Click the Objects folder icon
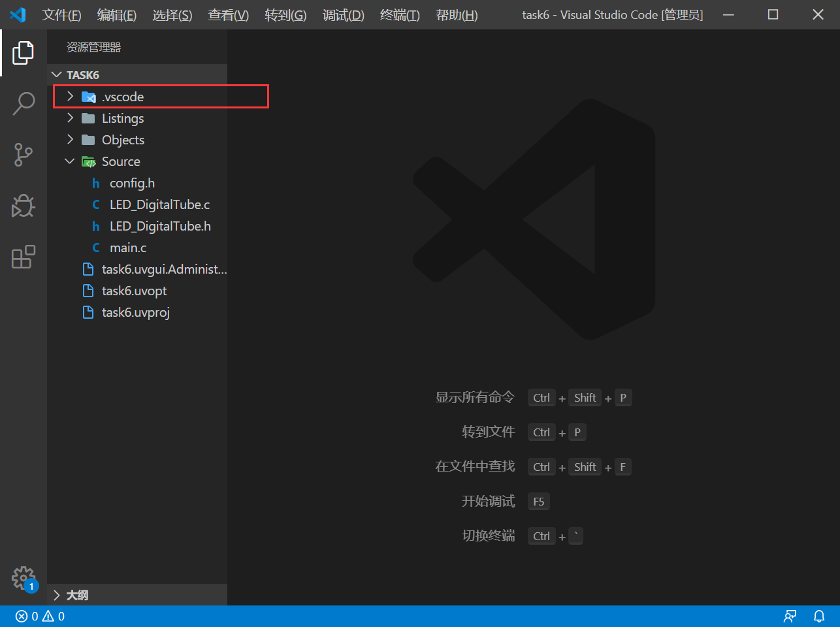 (x=88, y=140)
